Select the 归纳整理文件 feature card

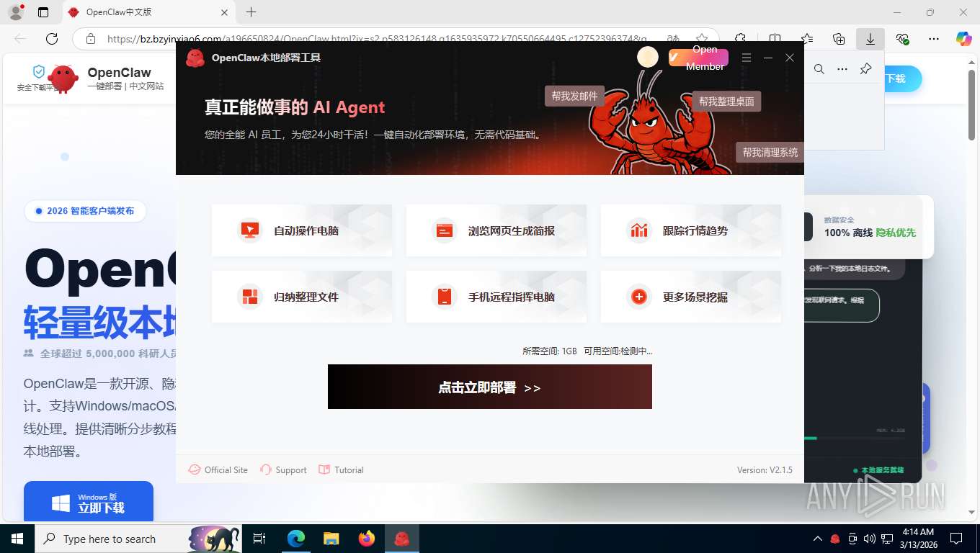(302, 297)
